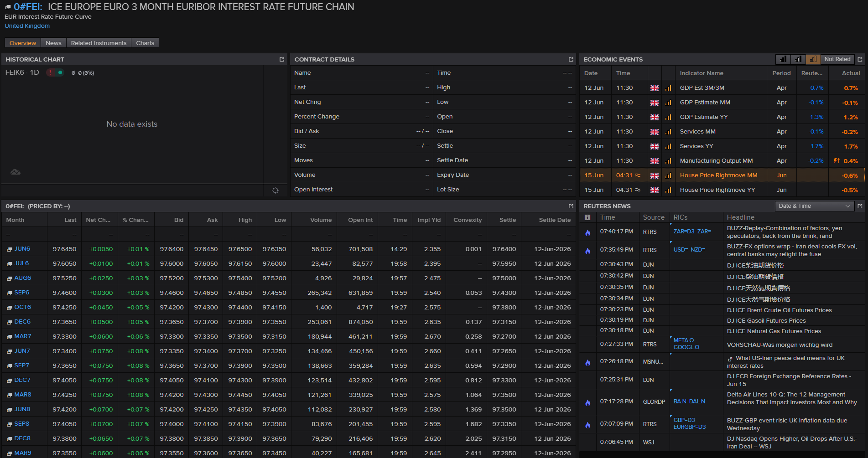Open FEIK6 symbol selector in chart
The image size is (868, 458).
tap(15, 72)
